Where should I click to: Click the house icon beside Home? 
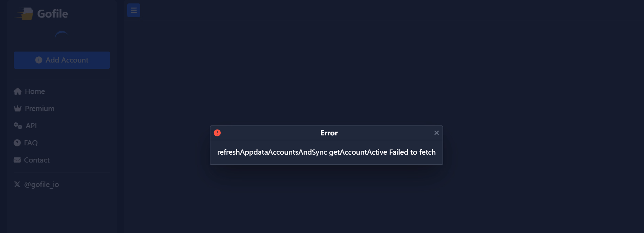18,91
